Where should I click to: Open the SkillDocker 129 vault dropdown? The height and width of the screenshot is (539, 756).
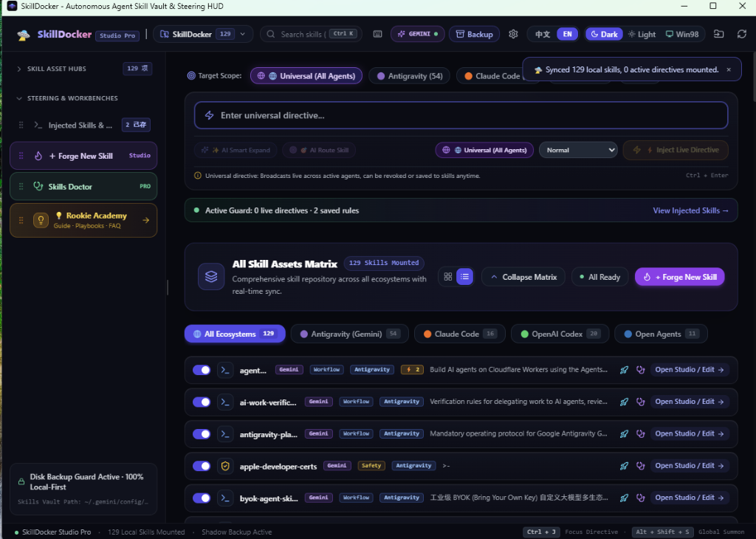(x=203, y=34)
